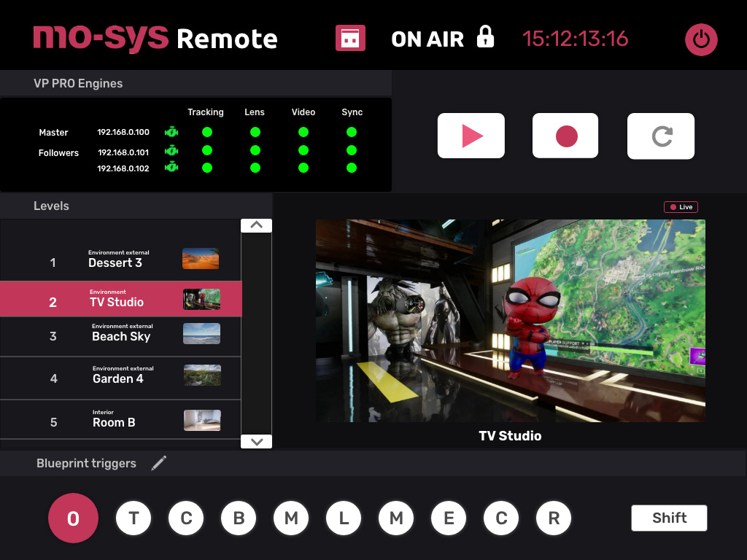Click the levels list scrollbar track
Image resolution: width=747 pixels, height=560 pixels.
[256, 333]
